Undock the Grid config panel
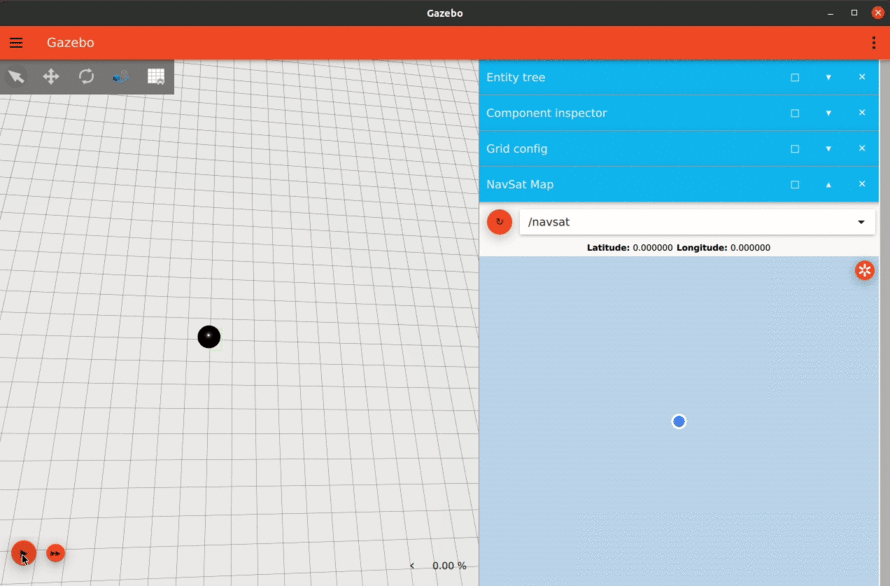890x586 pixels. [795, 149]
